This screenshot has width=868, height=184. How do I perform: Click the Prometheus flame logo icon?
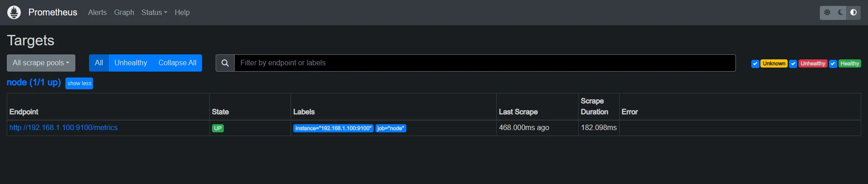(14, 12)
